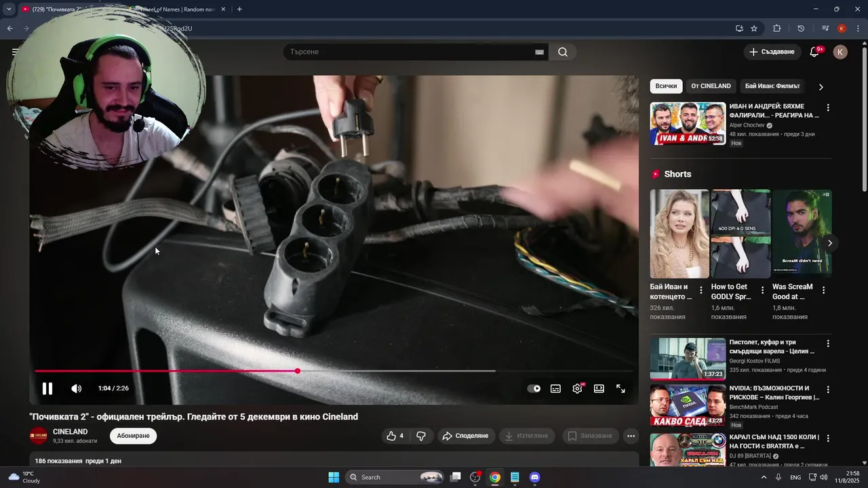The width and height of the screenshot is (868, 488).
Task: Open Chrome from the taskbar
Action: pos(495,477)
